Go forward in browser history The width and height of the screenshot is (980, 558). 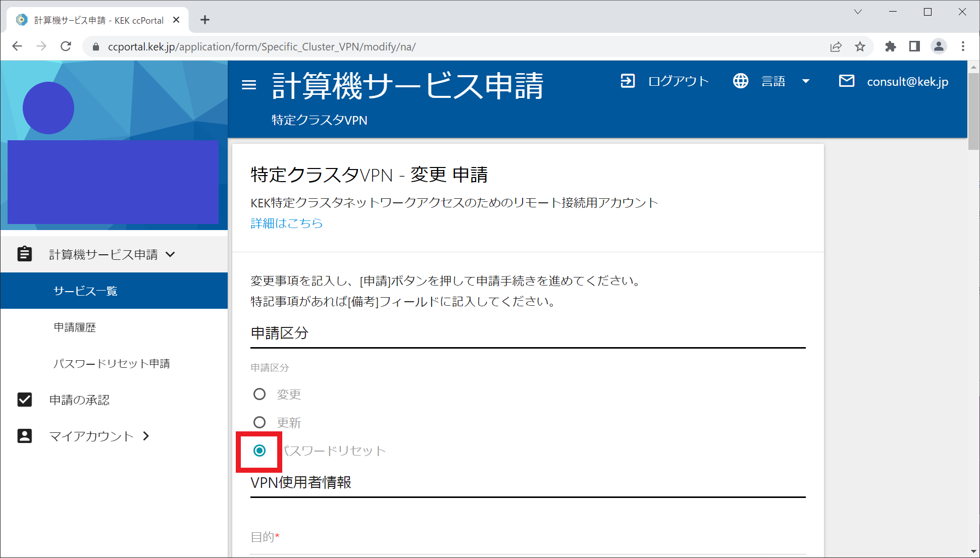pyautogui.click(x=41, y=46)
